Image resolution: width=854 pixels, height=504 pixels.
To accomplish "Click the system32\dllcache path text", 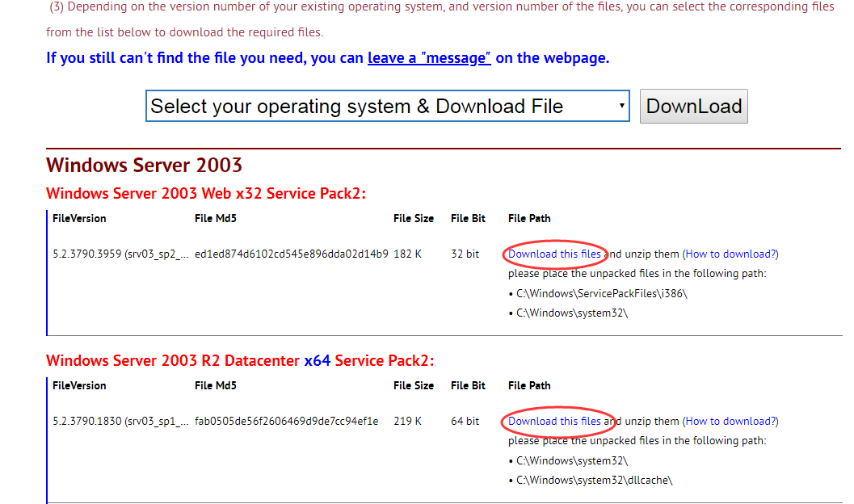I will 598,480.
